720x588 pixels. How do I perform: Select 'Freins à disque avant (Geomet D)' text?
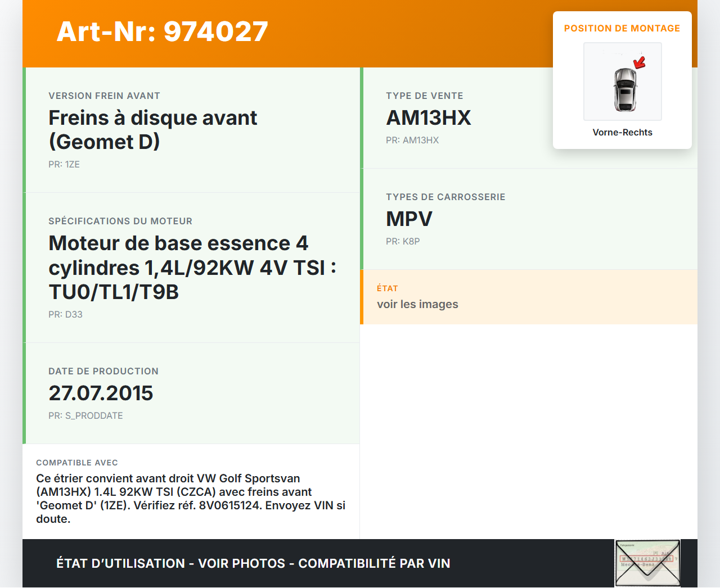(152, 130)
